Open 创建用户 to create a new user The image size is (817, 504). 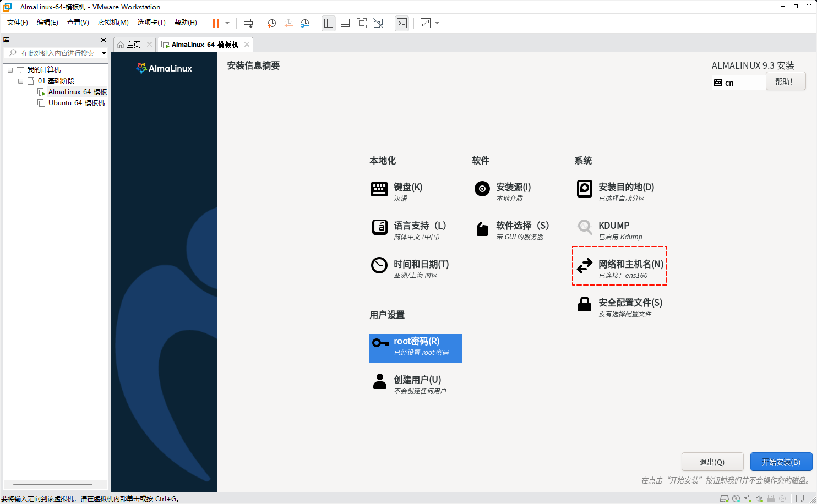[x=416, y=380]
